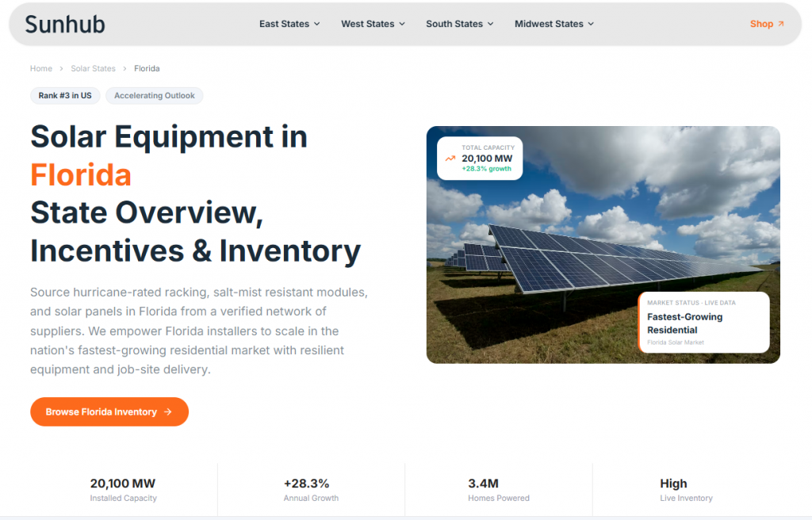Click the Accelerating Outlook badge
The height and width of the screenshot is (520, 812).
click(x=155, y=95)
